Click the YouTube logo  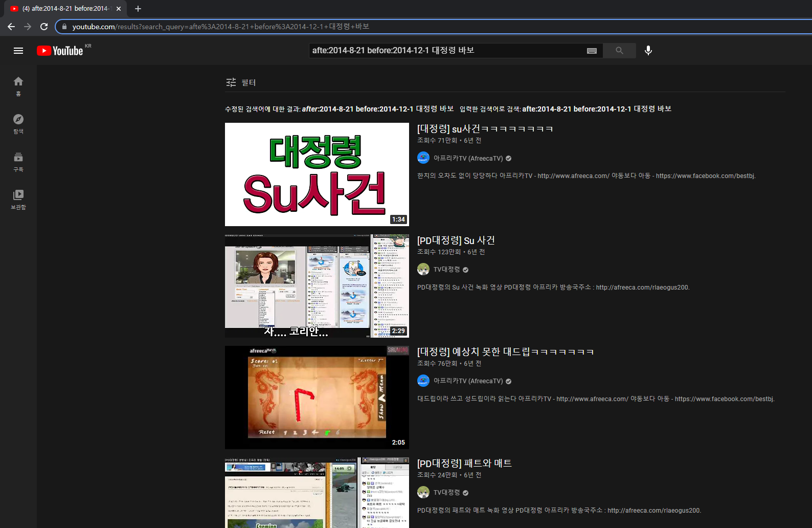(x=60, y=51)
